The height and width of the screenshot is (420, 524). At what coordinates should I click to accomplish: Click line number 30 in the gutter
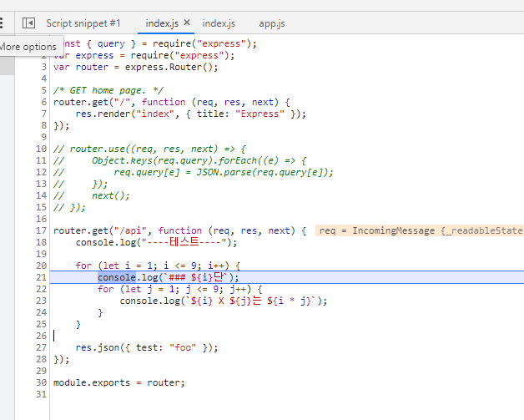42,382
